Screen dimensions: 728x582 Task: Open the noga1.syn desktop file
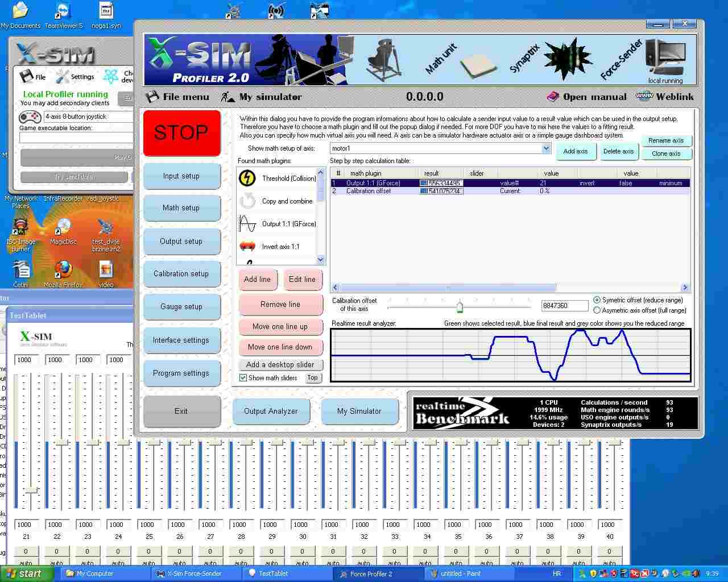pos(106,15)
